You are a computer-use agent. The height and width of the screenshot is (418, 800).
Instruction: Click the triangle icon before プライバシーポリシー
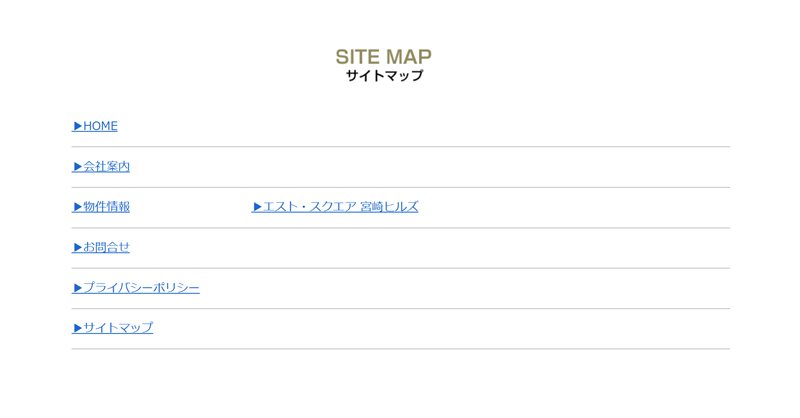click(77, 287)
